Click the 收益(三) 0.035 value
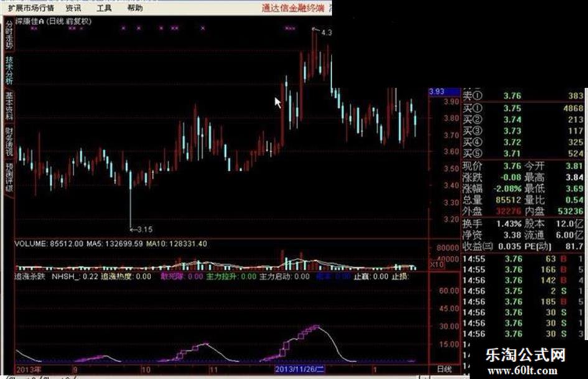588x379 pixels. (x=492, y=246)
